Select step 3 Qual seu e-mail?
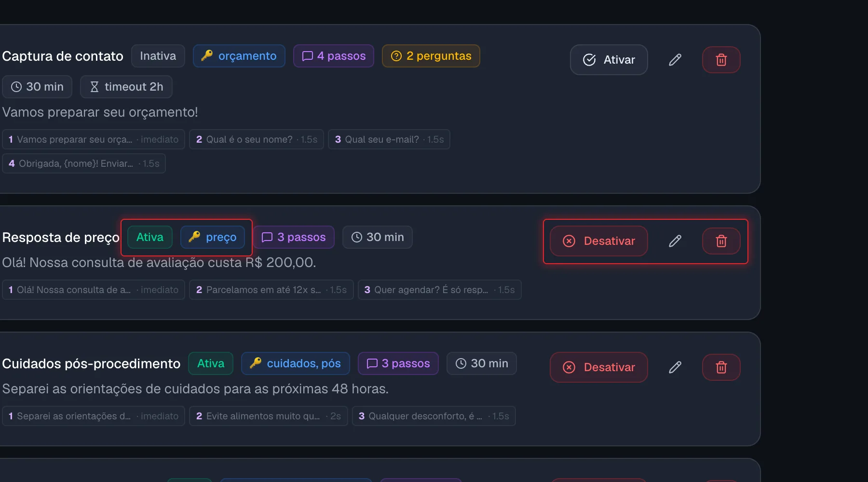Image resolution: width=868 pixels, height=482 pixels. pyautogui.click(x=389, y=139)
